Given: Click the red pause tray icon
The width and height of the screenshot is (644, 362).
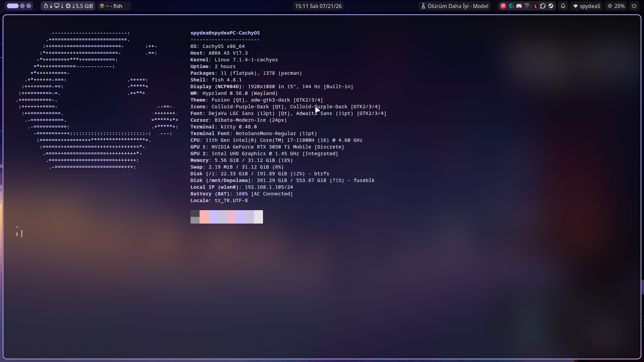Looking at the screenshot, I should coord(503,6).
